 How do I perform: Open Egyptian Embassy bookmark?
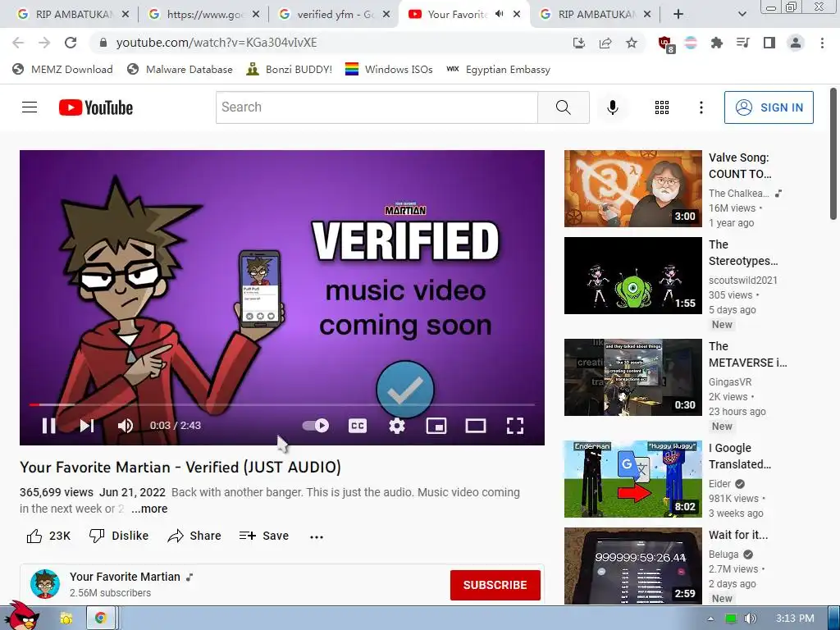498,69
